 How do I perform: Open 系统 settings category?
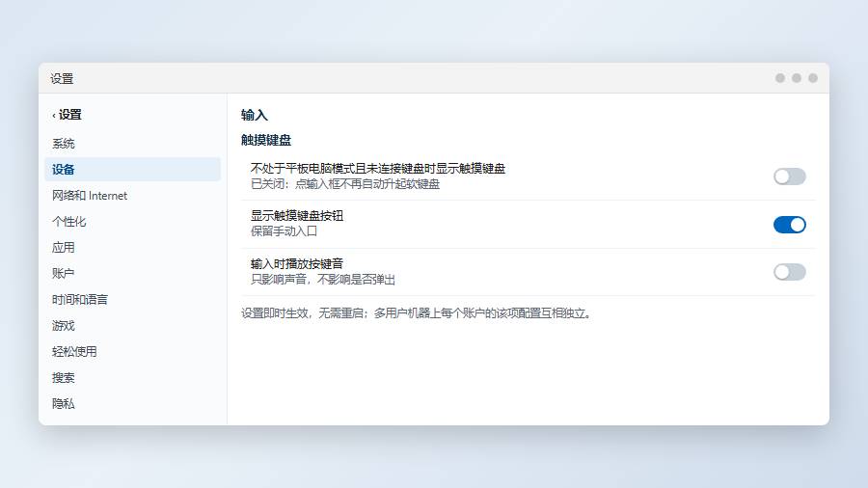[133, 144]
